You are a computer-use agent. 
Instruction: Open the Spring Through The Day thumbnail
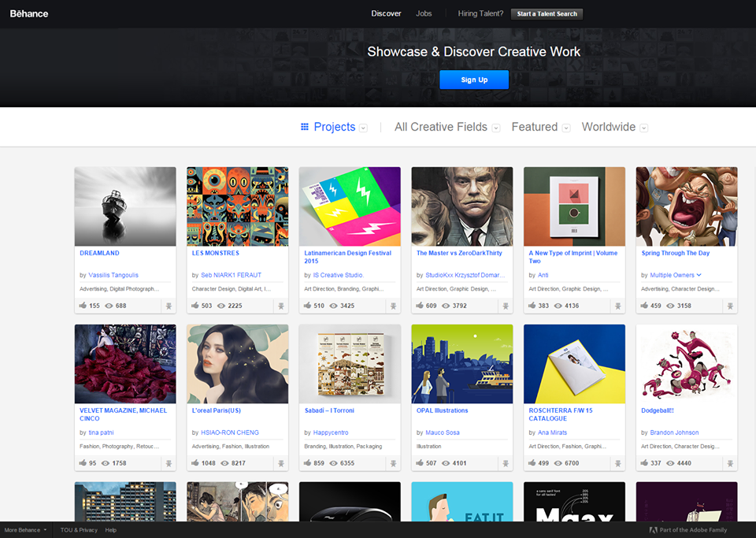tap(687, 207)
